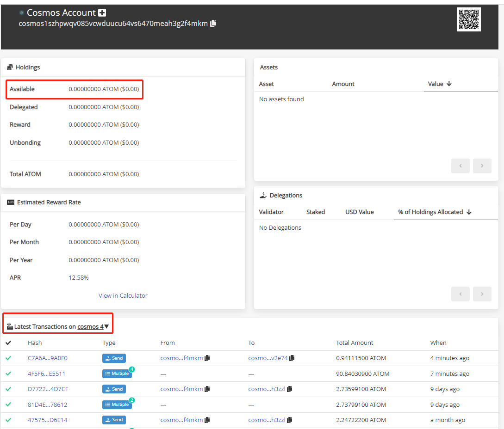Expand the cosmos 4 chain dropdown
Screen dimensions: 504x429
(x=106, y=326)
